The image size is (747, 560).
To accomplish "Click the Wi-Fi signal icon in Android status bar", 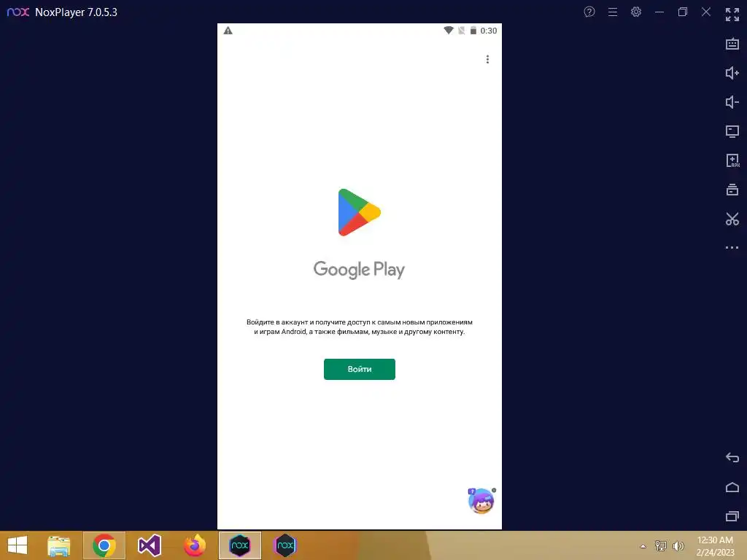I will click(449, 31).
